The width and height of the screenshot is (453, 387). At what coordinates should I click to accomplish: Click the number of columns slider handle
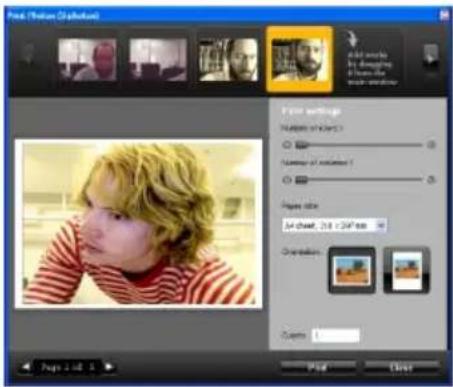301,180
